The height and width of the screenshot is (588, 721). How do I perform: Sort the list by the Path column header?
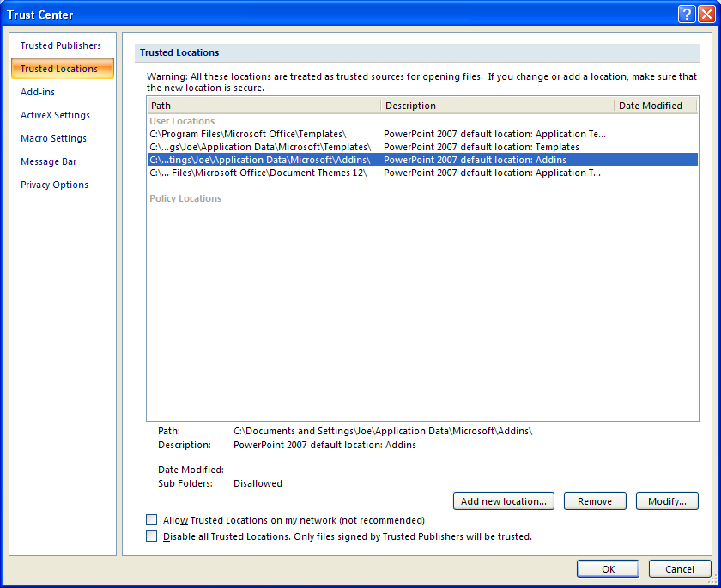[264, 106]
